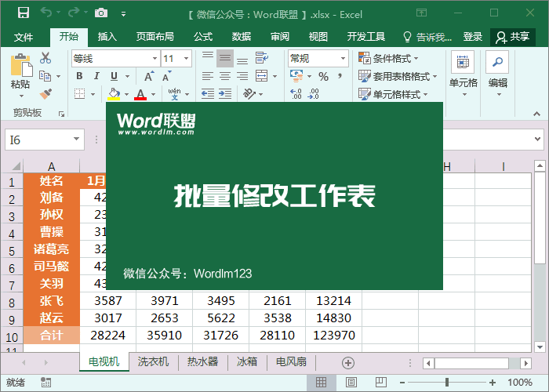Click the Copy icon
The width and height of the screenshot is (549, 392).
[45, 76]
